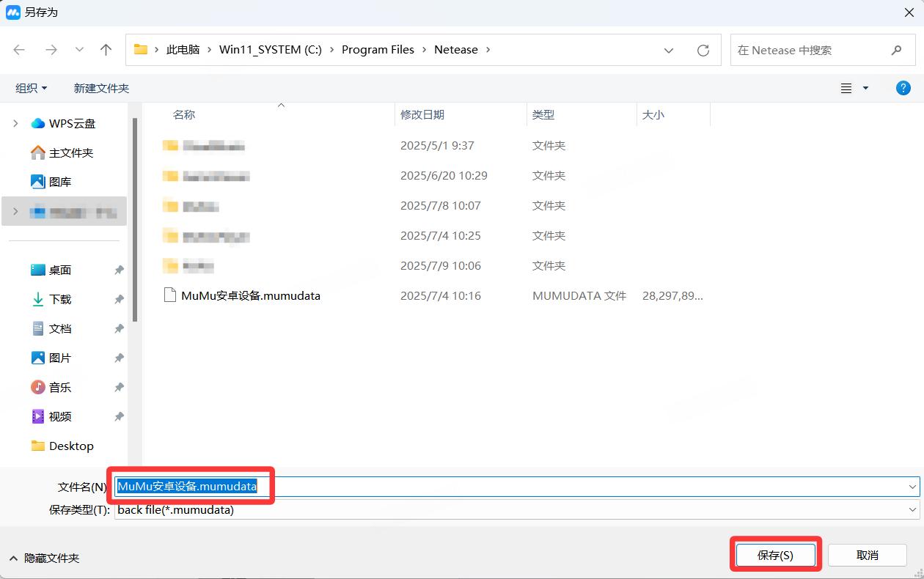
Task: Refresh the Netease folder view
Action: pos(703,50)
